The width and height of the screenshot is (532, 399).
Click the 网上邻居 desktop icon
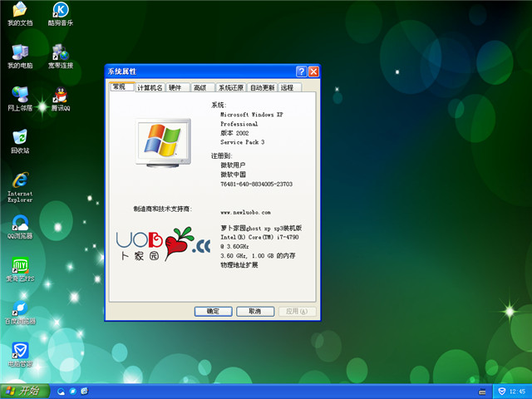[x=20, y=99]
